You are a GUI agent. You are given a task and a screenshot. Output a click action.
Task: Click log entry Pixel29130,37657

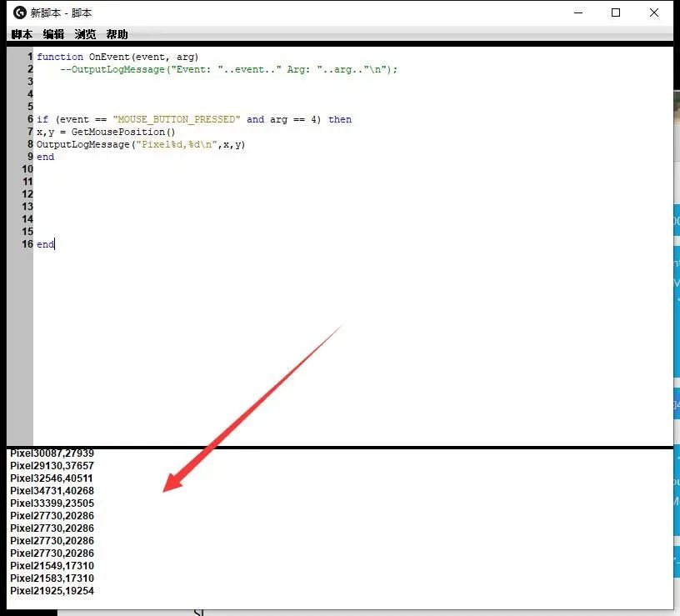pyautogui.click(x=52, y=466)
